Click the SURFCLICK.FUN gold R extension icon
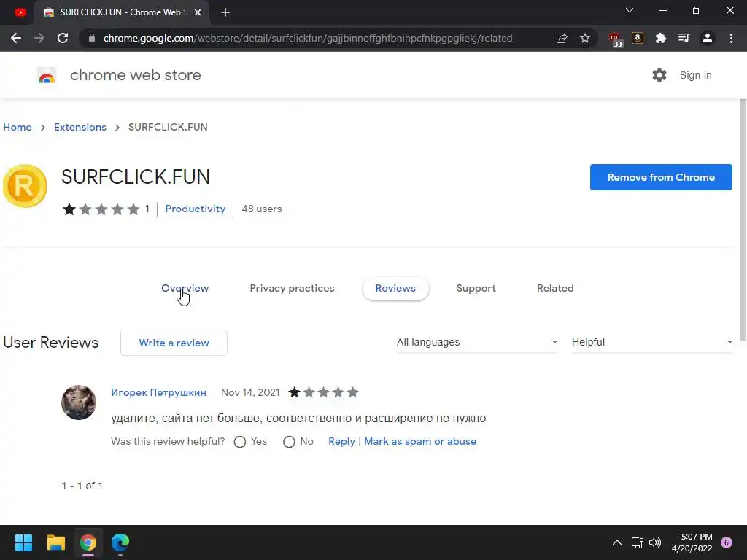The width and height of the screenshot is (747, 560). pos(25,186)
